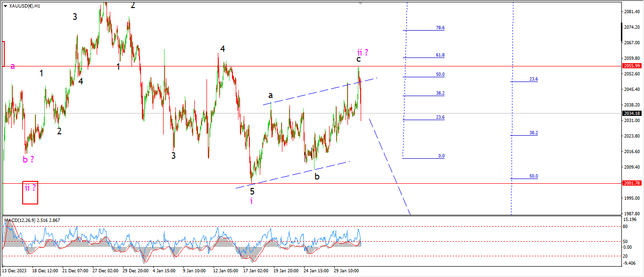Select the black wave label 'c'

(x=358, y=59)
